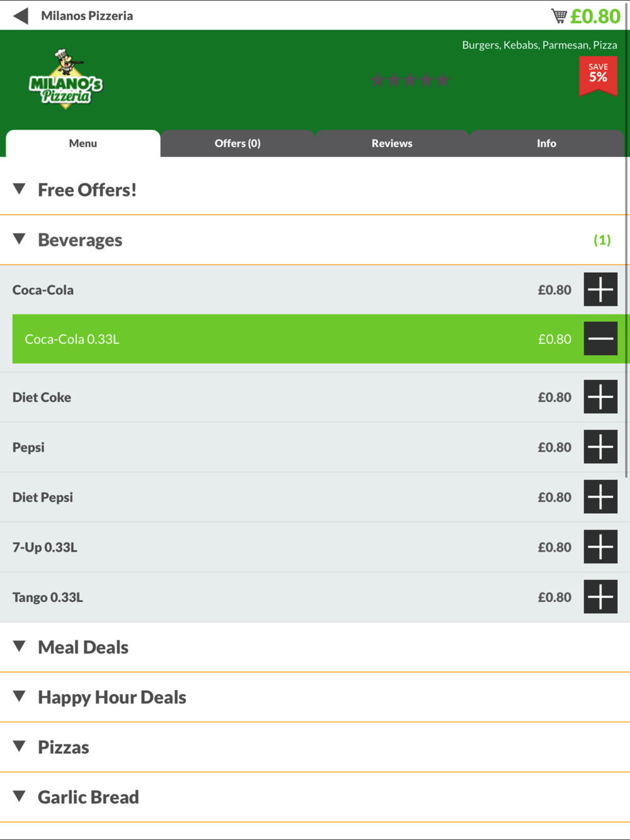Select the Pepsi item name

pos(28,448)
